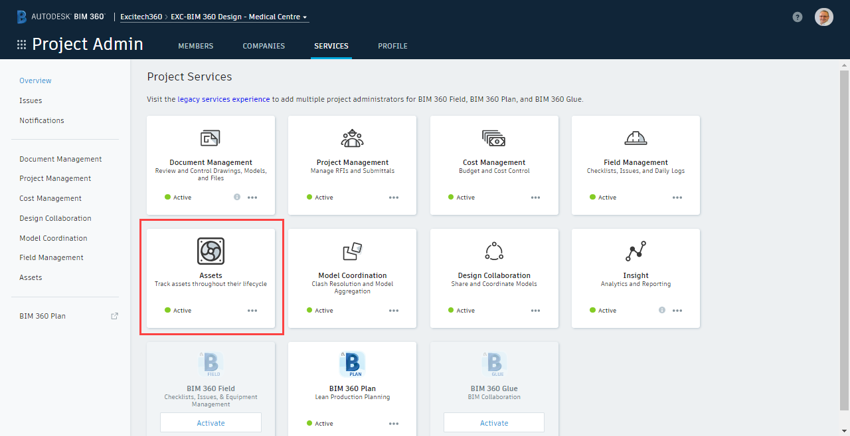850x436 pixels.
Task: Open Model Coordination in the sidebar
Action: point(53,238)
